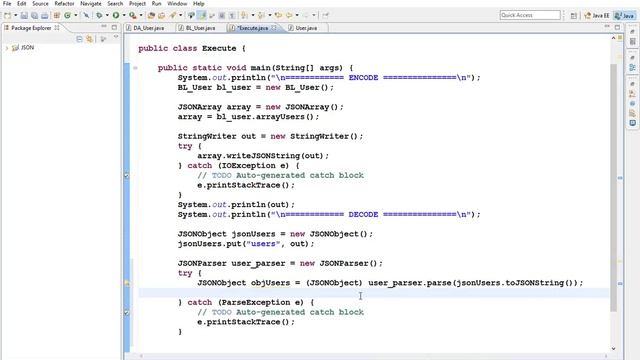
Task: Click the Quick Access search field
Action: click(530, 15)
